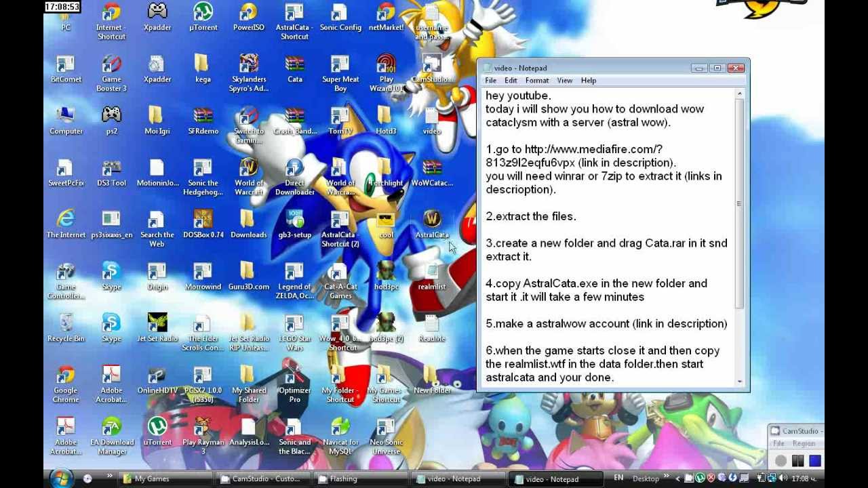Open Notepad Format menu

536,81
